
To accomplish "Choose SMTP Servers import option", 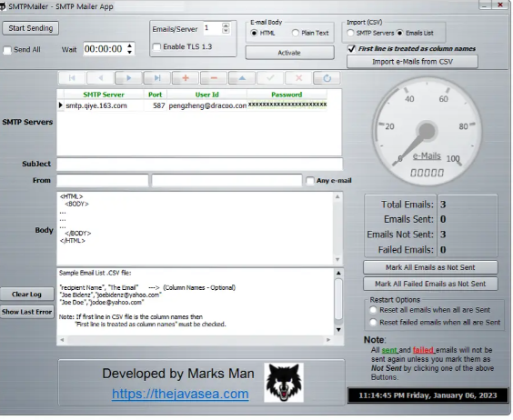I will 350,33.
